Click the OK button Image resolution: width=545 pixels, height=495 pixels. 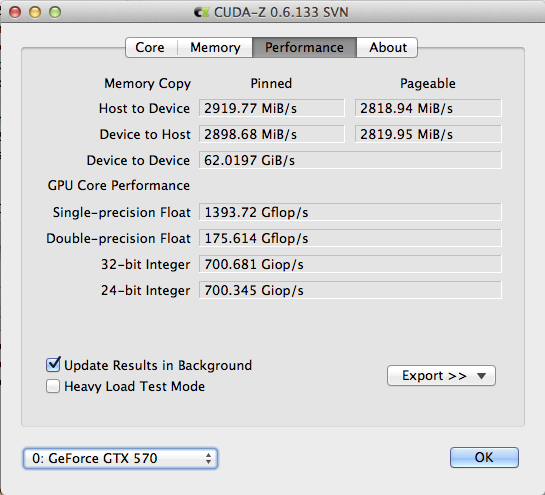[x=484, y=457]
